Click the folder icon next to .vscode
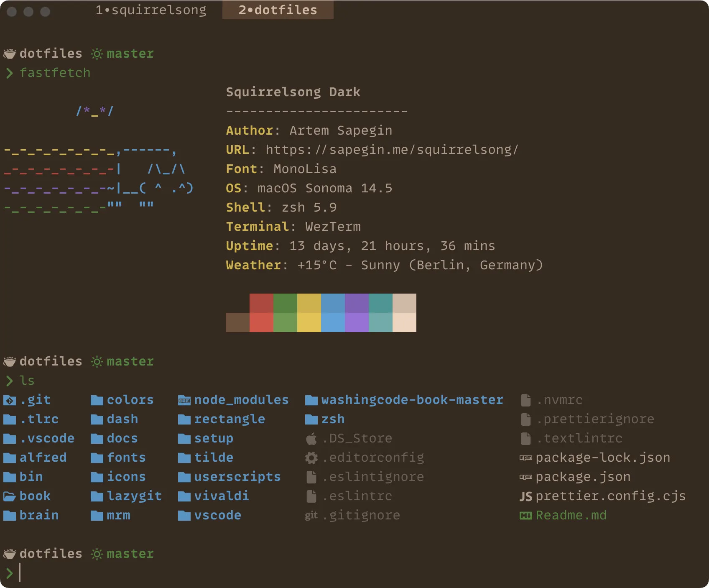The height and width of the screenshot is (588, 709). [10, 438]
